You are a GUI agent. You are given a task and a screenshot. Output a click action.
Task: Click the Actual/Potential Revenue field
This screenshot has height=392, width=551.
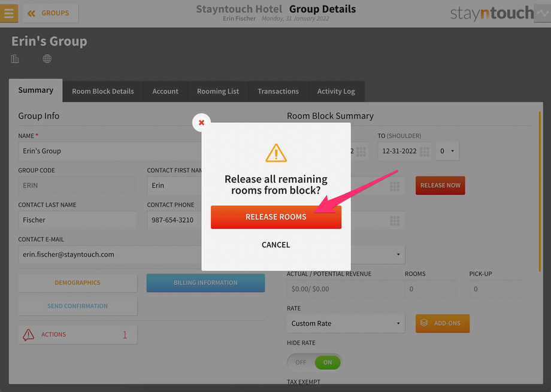coord(346,289)
